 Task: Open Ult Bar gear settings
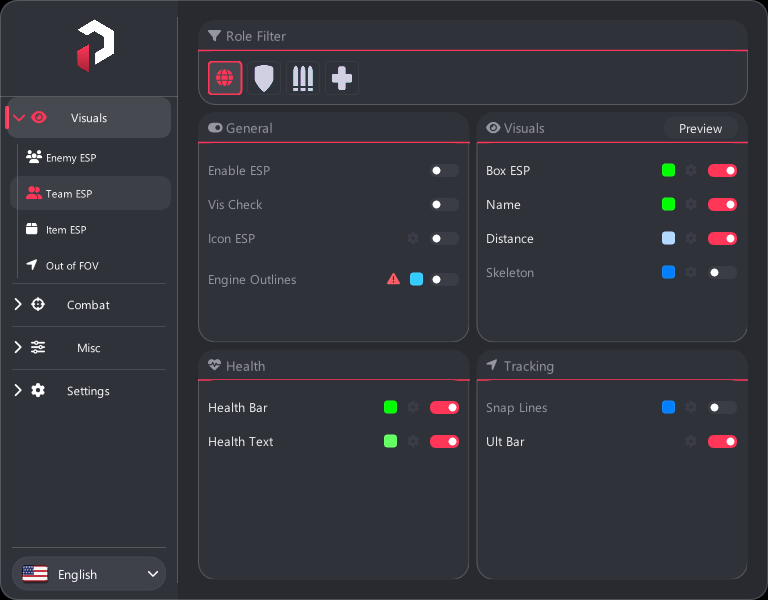691,441
